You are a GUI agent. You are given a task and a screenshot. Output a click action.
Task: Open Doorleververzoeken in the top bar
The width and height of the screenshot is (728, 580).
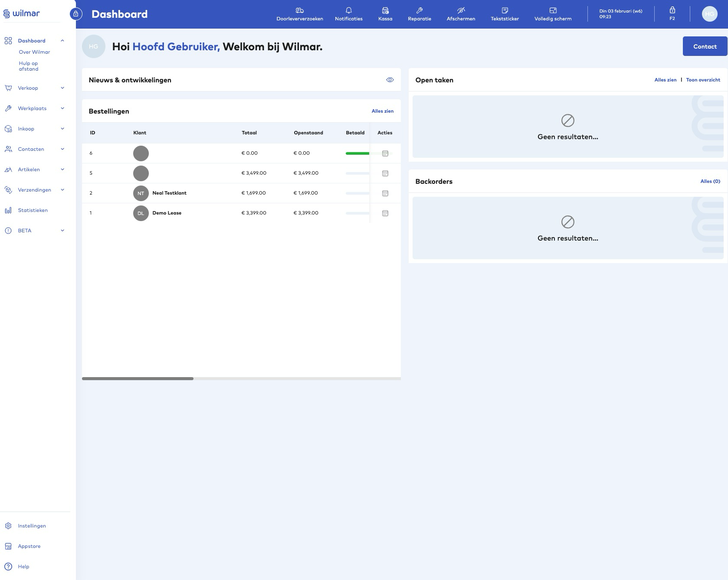(299, 14)
